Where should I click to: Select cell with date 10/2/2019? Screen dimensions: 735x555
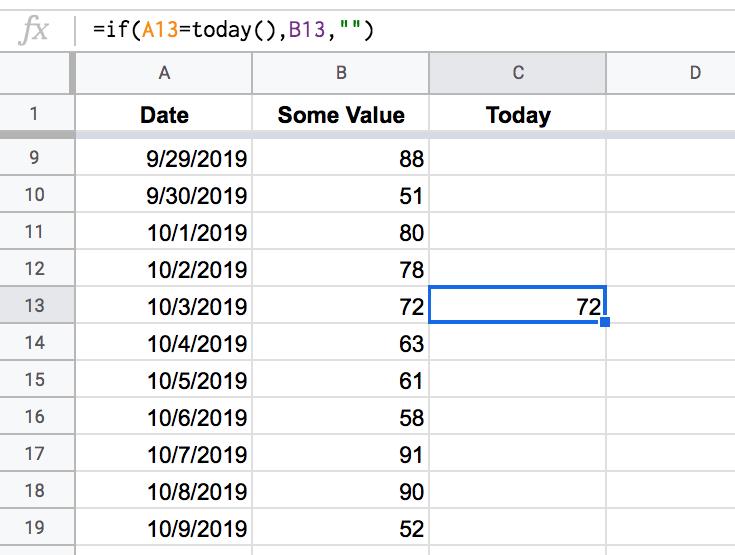(x=164, y=269)
